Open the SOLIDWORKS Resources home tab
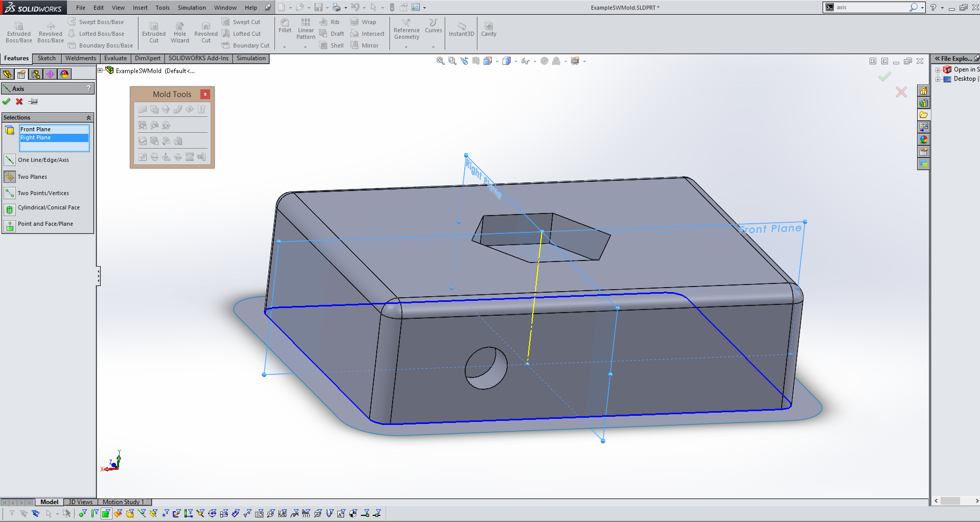 [923, 90]
